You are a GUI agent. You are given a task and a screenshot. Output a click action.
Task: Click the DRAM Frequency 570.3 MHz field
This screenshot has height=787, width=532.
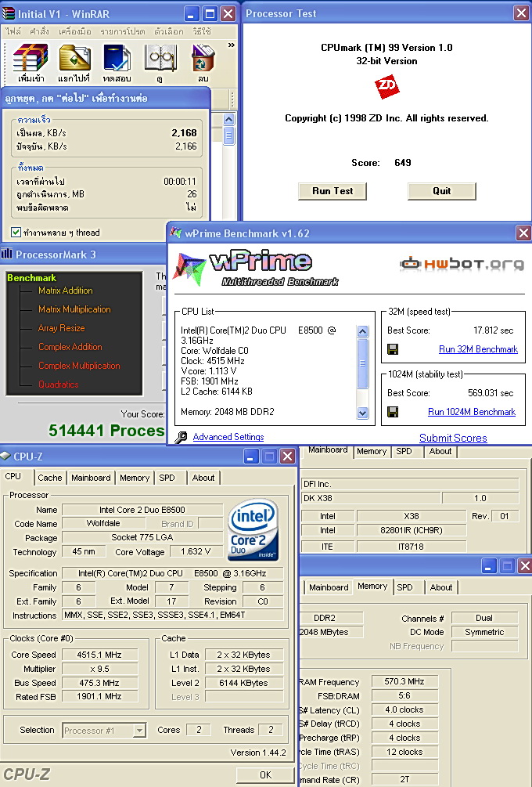(x=404, y=681)
